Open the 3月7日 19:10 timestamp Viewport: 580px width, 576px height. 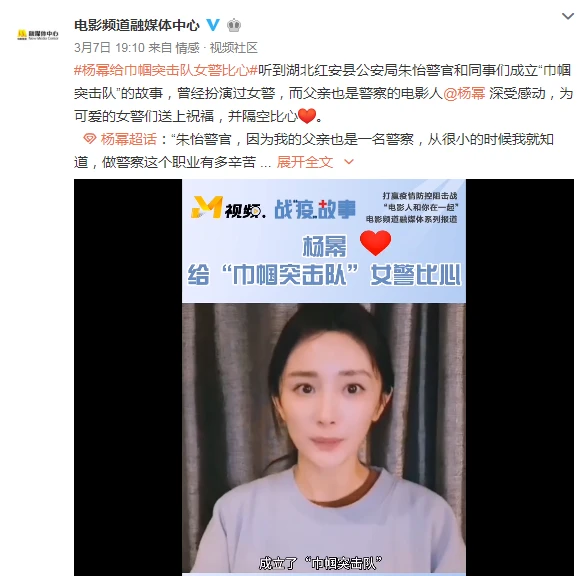coord(109,48)
